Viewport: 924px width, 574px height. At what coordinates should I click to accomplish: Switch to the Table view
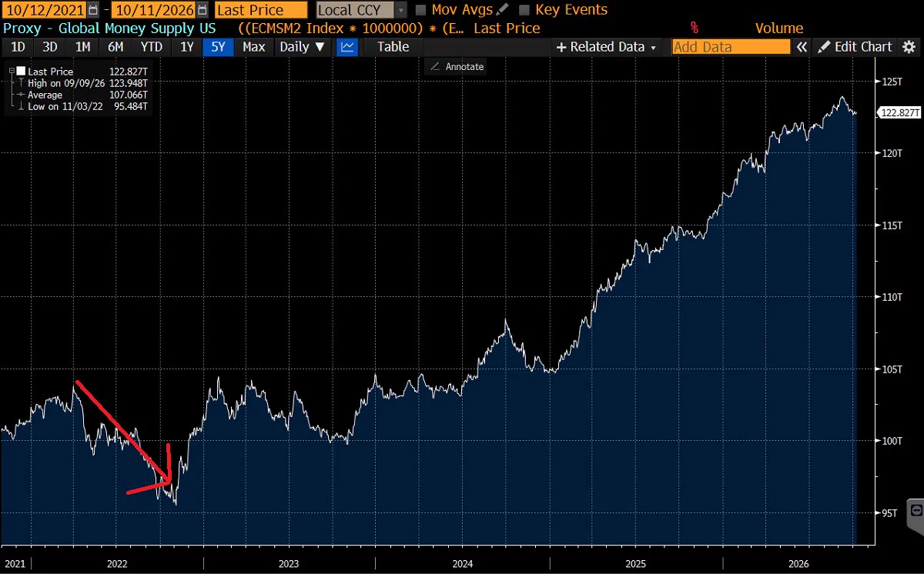(393, 47)
